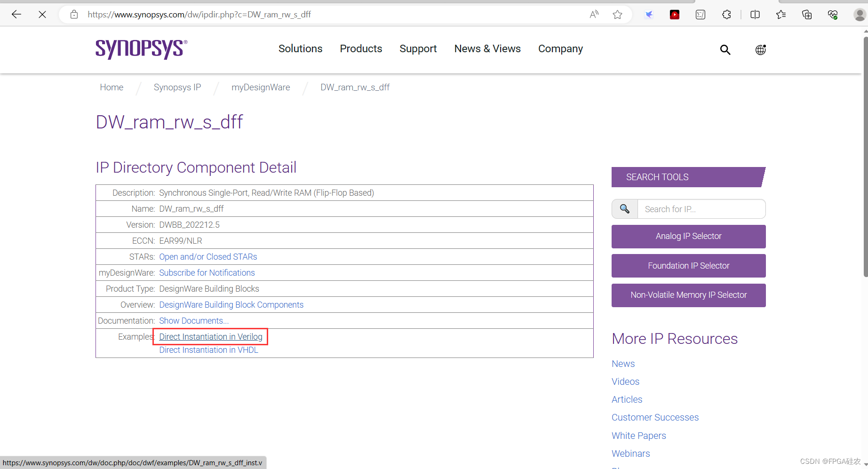Screen dimensions: 868x469
Task: Select version text DWBB_202212.5
Action: pos(189,225)
